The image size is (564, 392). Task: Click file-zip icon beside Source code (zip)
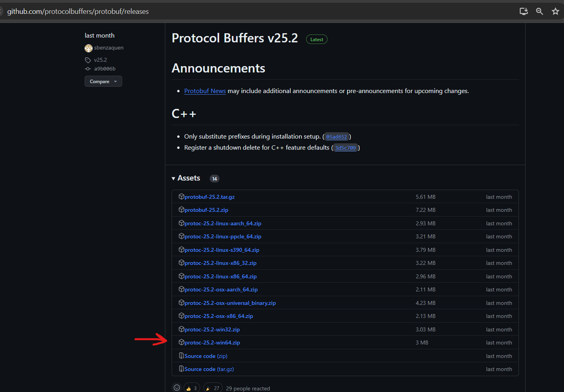coord(181,356)
